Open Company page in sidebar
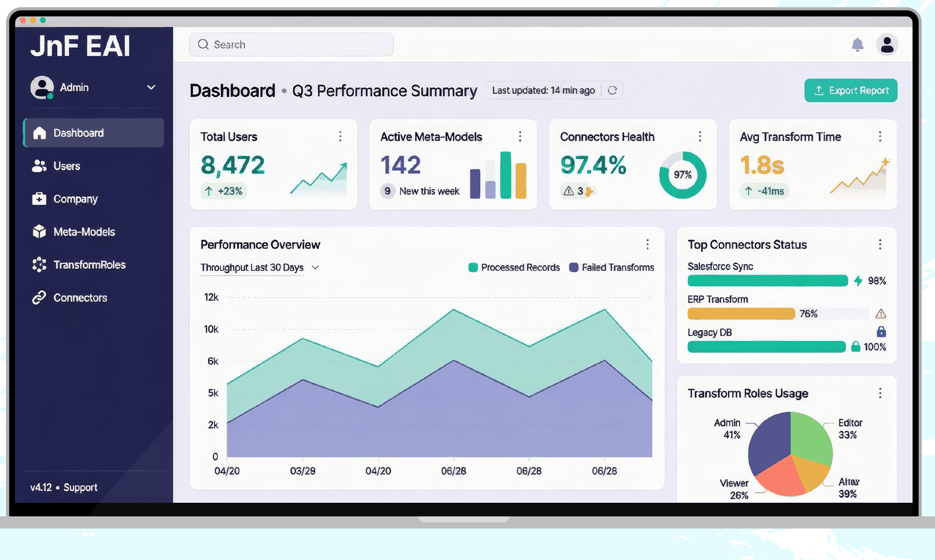This screenshot has width=935, height=560. point(93,199)
